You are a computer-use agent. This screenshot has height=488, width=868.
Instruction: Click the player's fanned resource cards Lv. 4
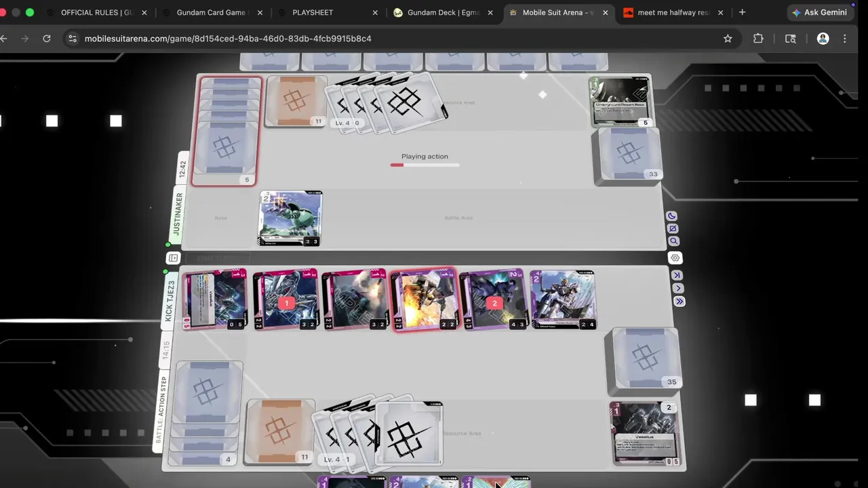378,434
